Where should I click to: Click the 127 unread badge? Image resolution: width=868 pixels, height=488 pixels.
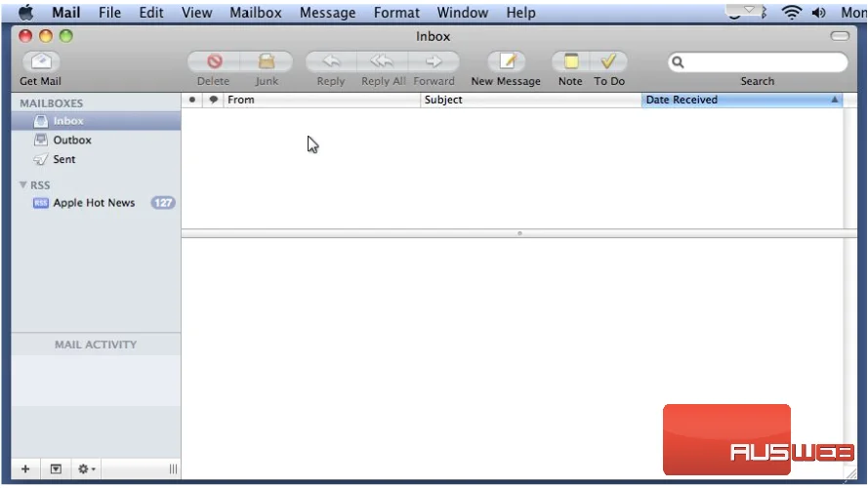pos(163,203)
